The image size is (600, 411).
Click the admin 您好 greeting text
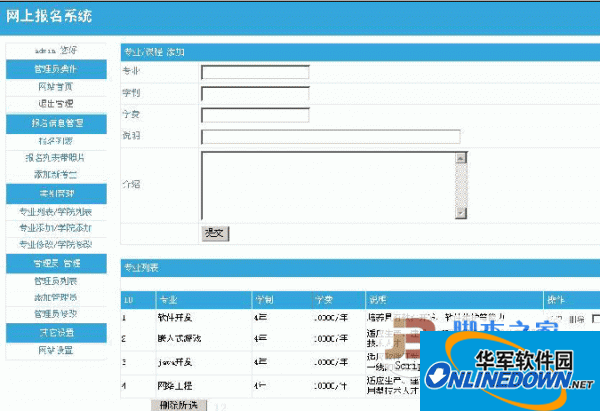pos(56,51)
